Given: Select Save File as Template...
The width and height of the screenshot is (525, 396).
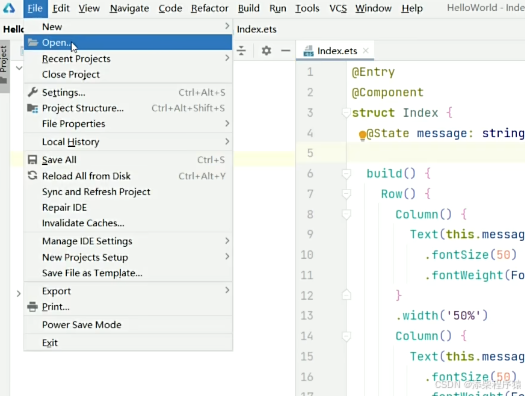Looking at the screenshot, I should 128,273.
